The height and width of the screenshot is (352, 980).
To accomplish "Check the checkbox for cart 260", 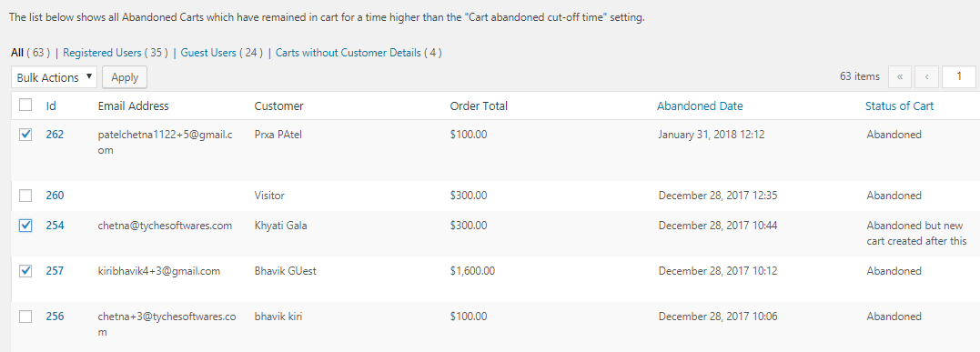I will [25, 196].
